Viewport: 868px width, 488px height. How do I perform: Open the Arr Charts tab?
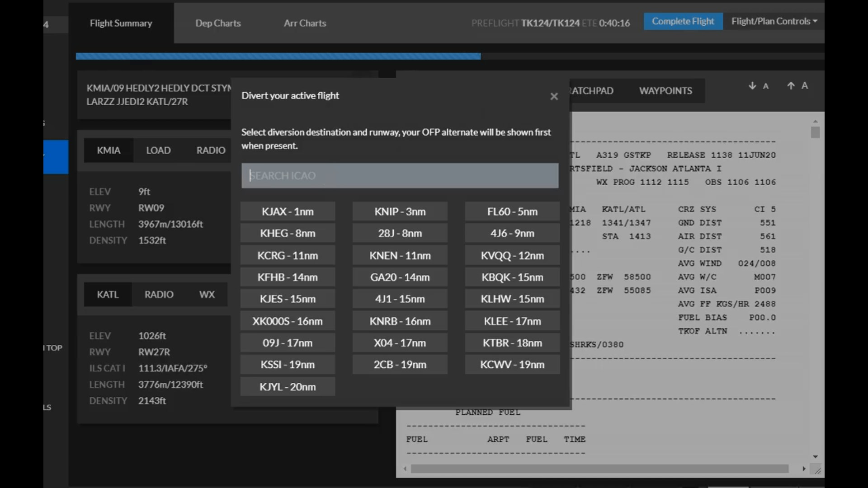(305, 23)
